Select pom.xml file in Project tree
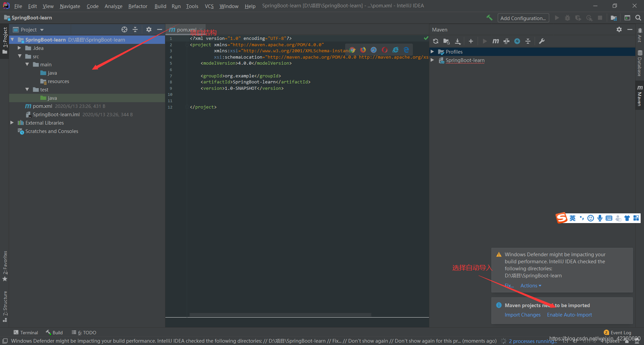Viewport: 644px width, 345px height. coord(43,106)
